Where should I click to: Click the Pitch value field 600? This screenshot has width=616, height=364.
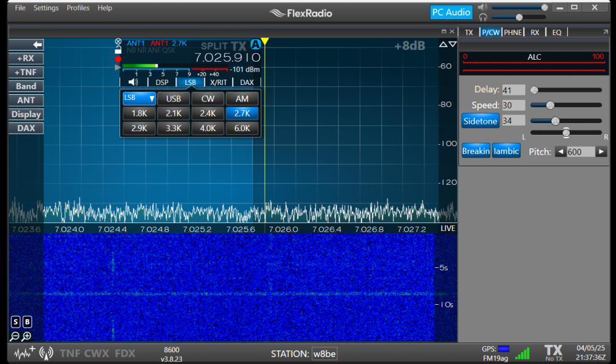[x=581, y=152]
